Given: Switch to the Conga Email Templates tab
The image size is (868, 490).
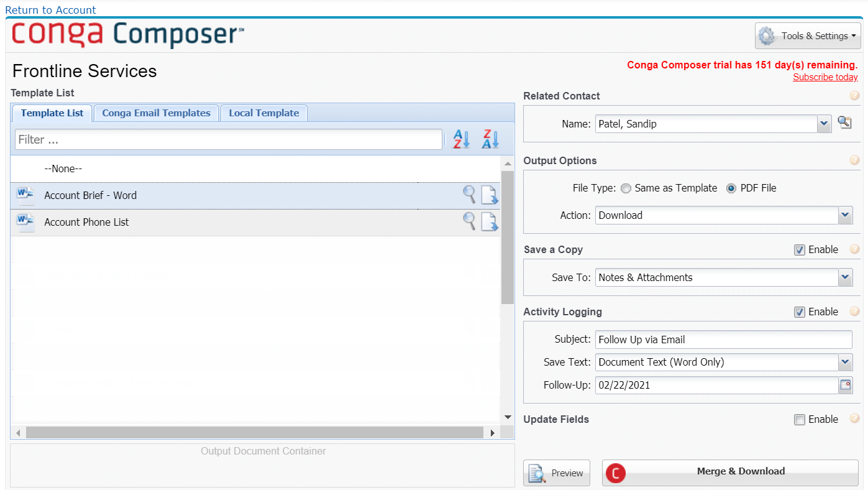Looking at the screenshot, I should tap(156, 113).
